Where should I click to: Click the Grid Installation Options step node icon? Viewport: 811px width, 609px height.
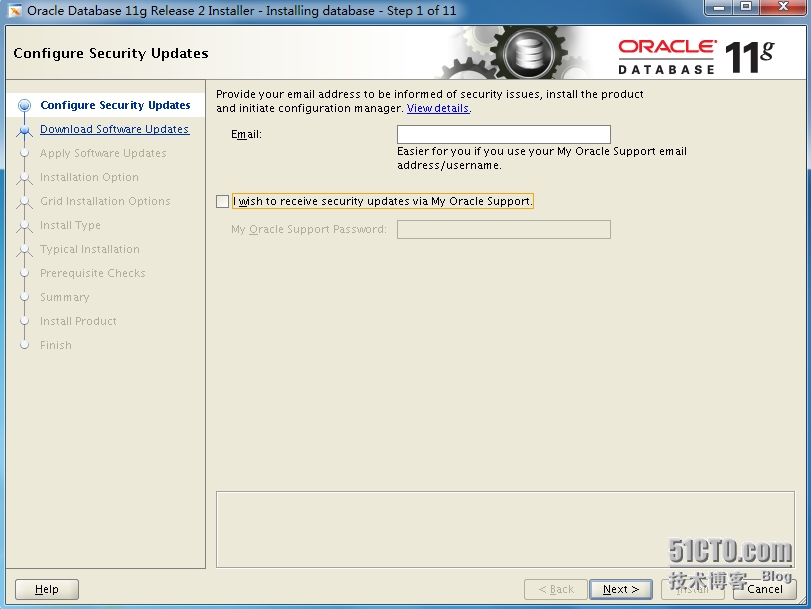click(24, 202)
